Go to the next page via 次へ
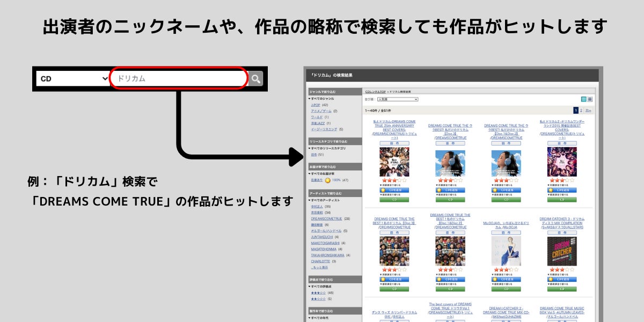Screen dimensions: 644x322 click(589, 111)
